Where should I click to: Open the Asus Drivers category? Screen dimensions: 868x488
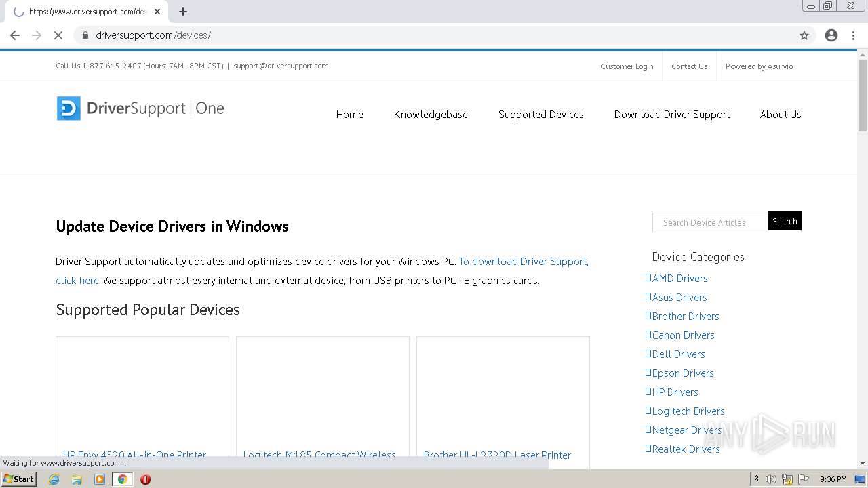679,297
